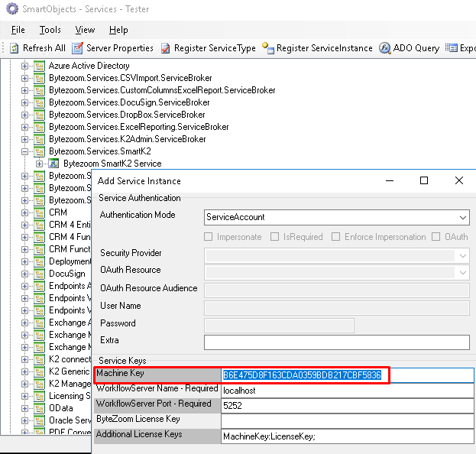Toggle the Enforce Impersonation checkbox
The width and height of the screenshot is (476, 454).
[335, 237]
